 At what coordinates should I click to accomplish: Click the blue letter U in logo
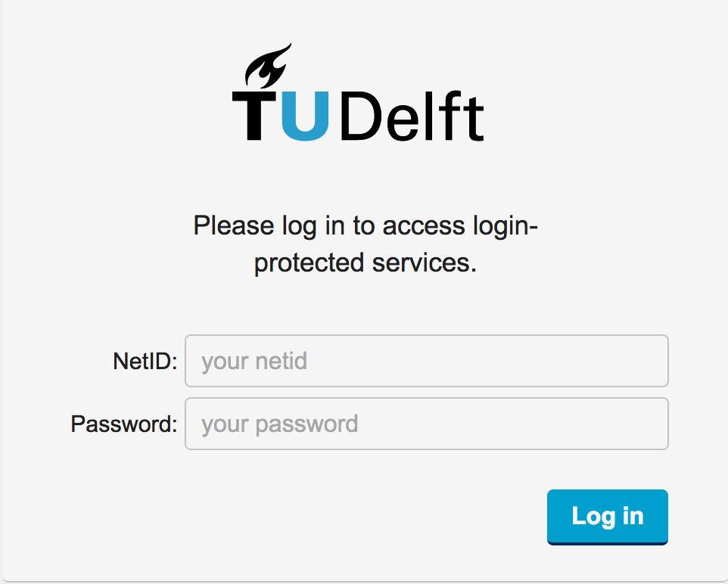point(306,116)
